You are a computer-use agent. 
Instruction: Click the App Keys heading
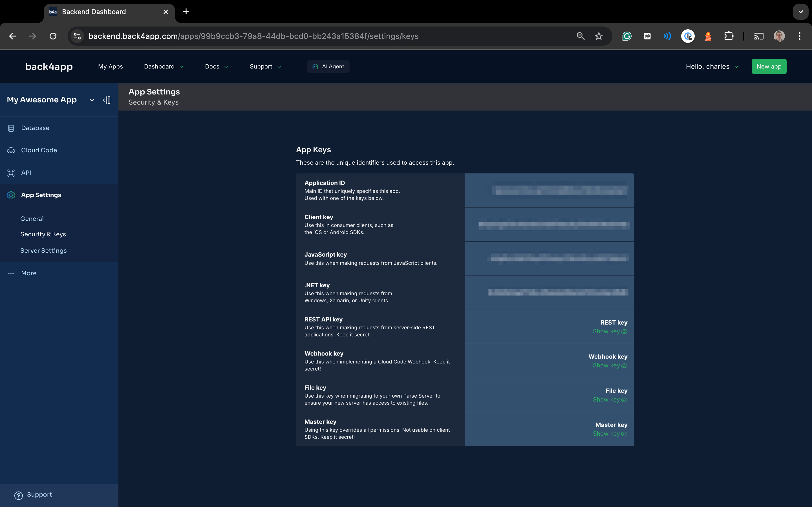[x=313, y=149]
